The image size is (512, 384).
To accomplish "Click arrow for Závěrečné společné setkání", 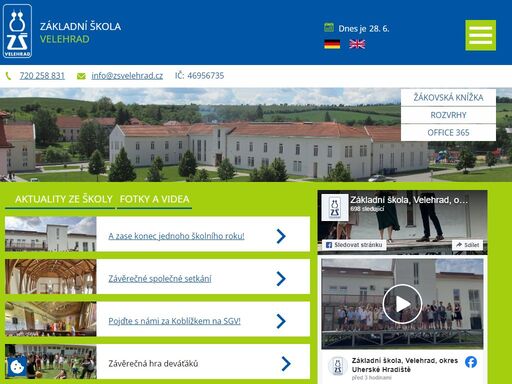I will pyautogui.click(x=281, y=279).
